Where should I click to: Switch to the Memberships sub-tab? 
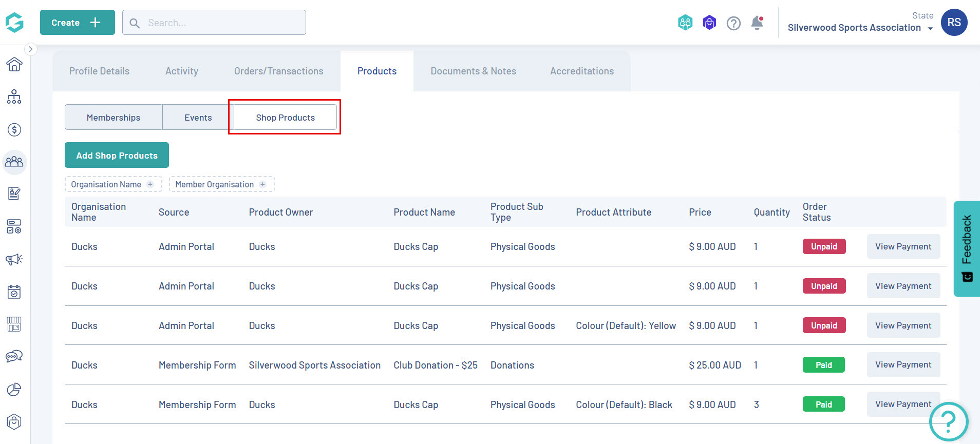pos(114,118)
